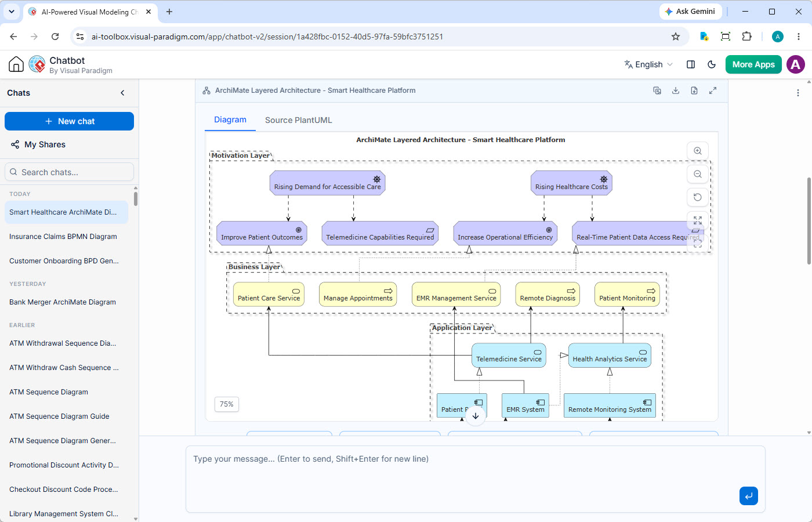Viewport: 812px width, 522px height.
Task: Send the message with blue enter button
Action: [x=749, y=496]
